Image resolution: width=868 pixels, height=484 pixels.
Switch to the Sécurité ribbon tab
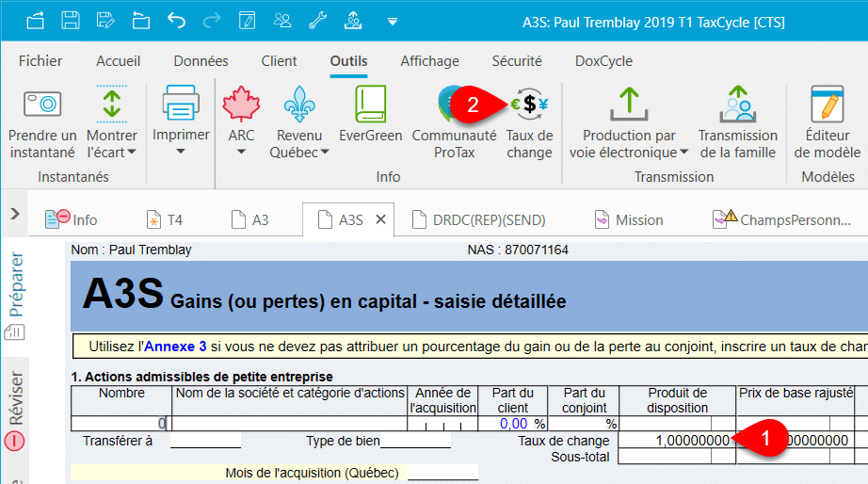click(x=517, y=61)
